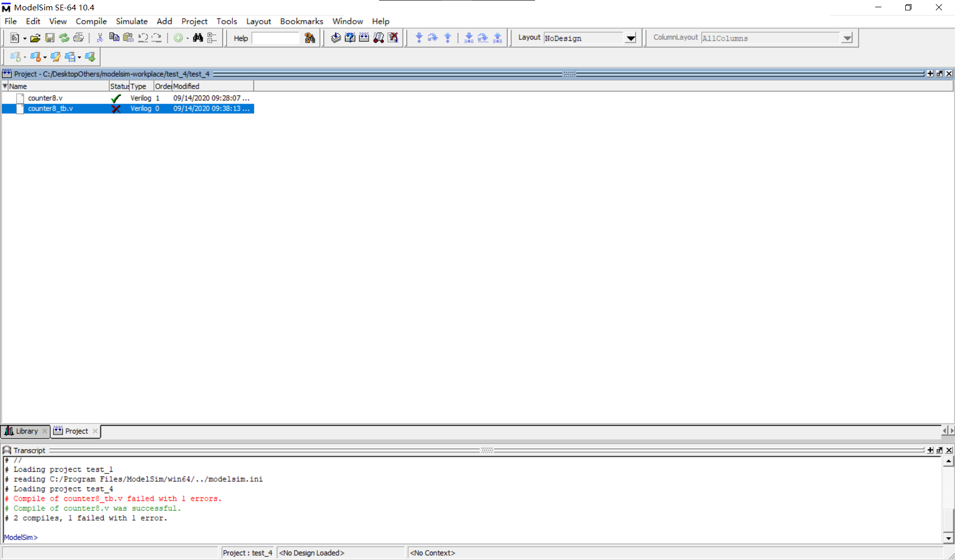
Task: Open the New file dropdown arrow
Action: 24,38
